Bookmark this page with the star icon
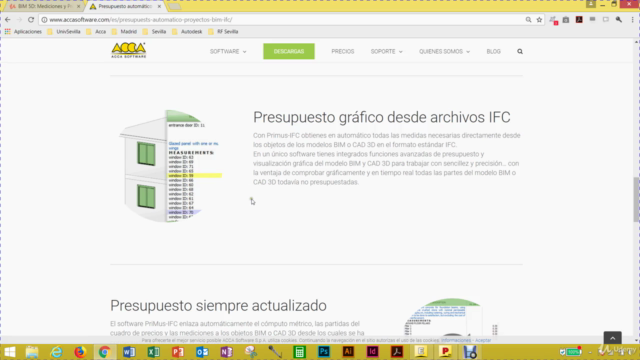The width and height of the screenshot is (640, 360). click(539, 20)
